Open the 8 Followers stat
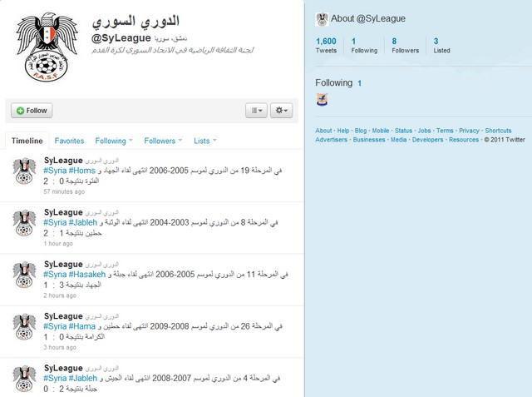 pos(405,46)
